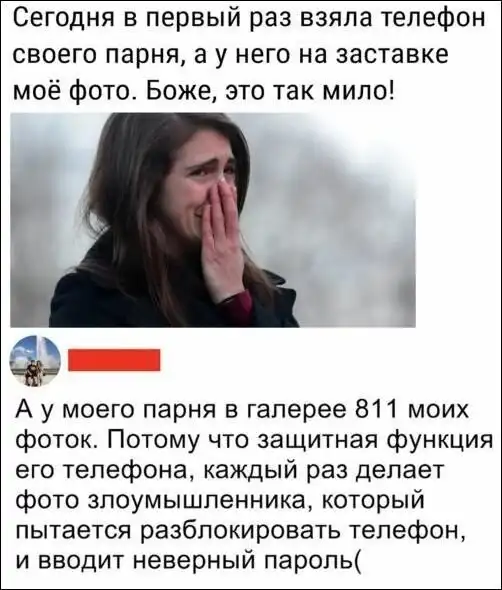Click the word "функция" in the comment
Screen dimensions: 502x590
pos(438,442)
